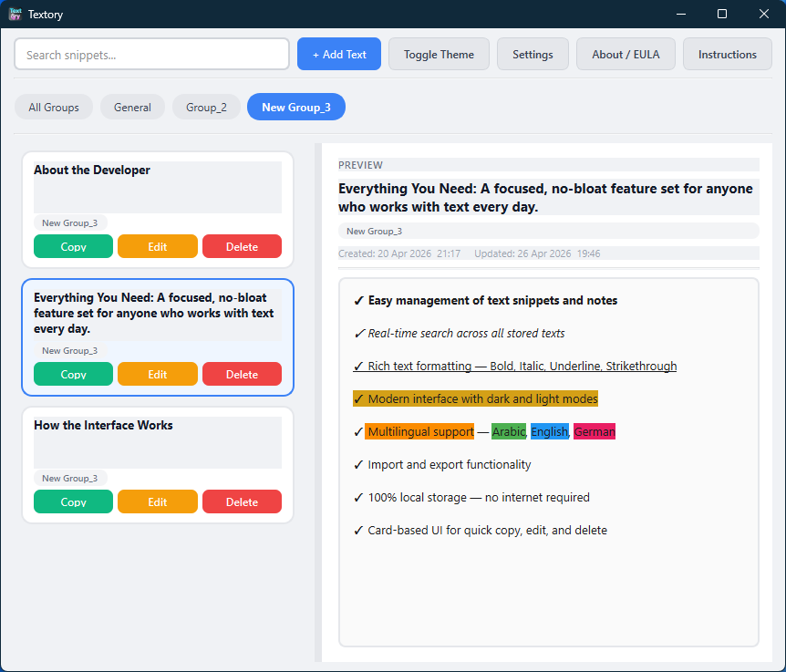This screenshot has width=786, height=672.
Task: Edit the About the Developer snippet
Action: (158, 246)
